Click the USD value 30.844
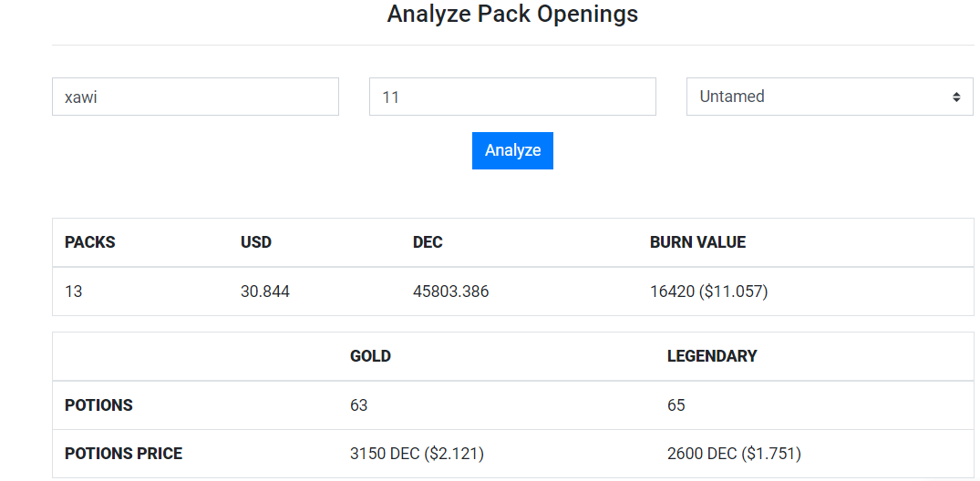The width and height of the screenshot is (980, 481). tap(265, 292)
